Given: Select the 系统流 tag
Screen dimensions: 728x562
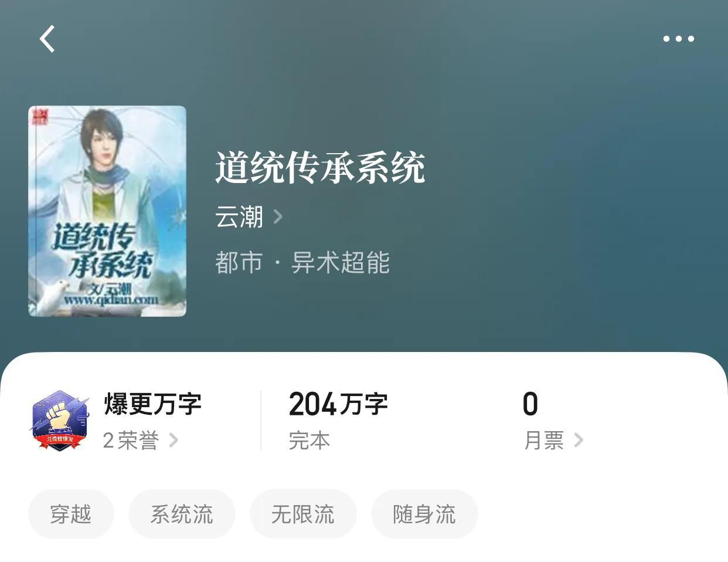Looking at the screenshot, I should pos(182,514).
